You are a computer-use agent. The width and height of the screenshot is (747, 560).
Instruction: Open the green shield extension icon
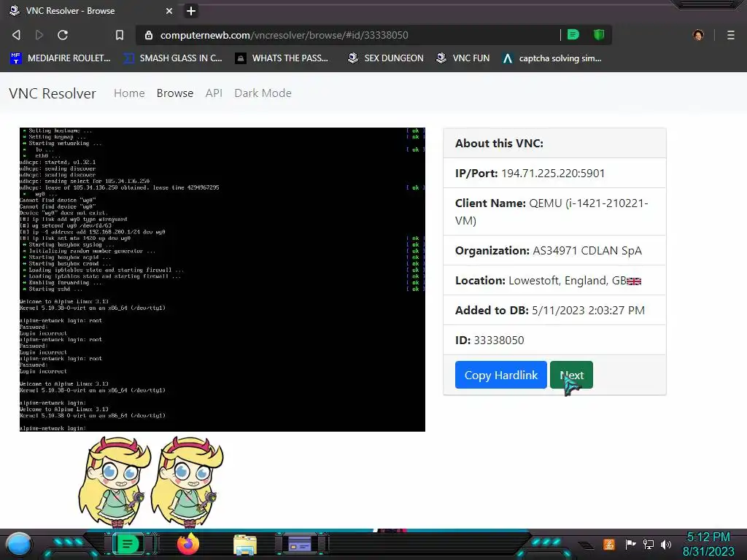tap(599, 35)
